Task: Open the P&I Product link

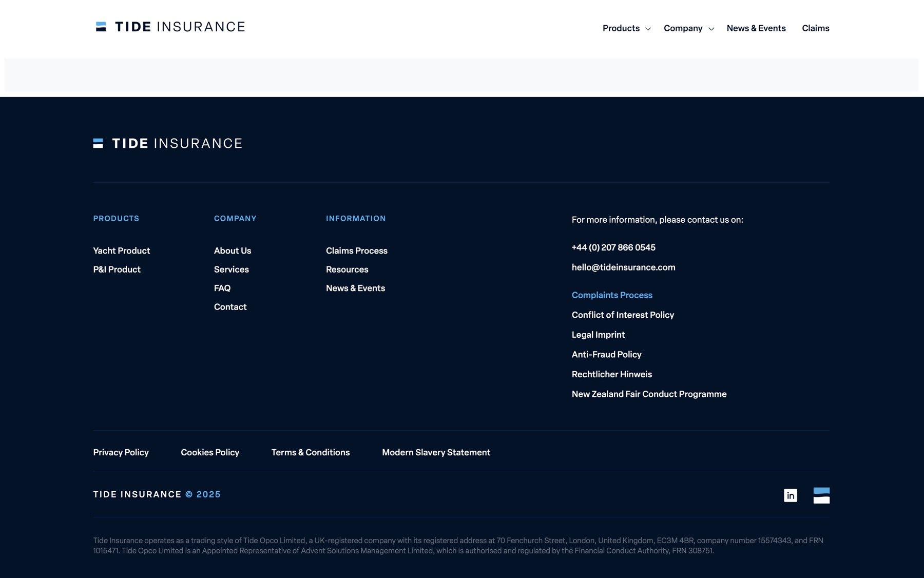Action: [117, 269]
